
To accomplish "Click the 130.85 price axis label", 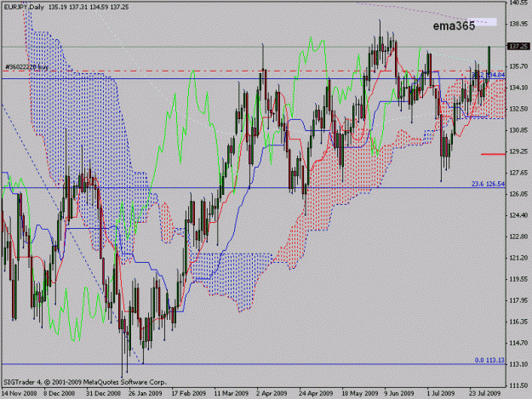I will (x=518, y=130).
